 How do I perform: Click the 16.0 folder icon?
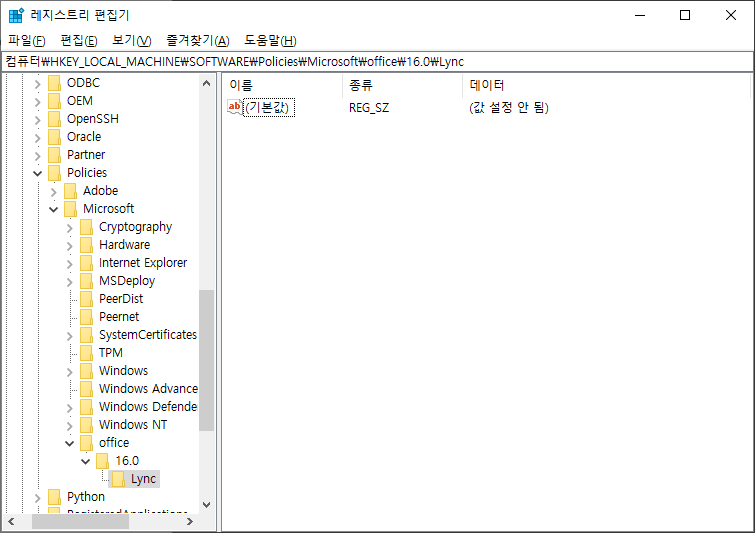point(102,461)
